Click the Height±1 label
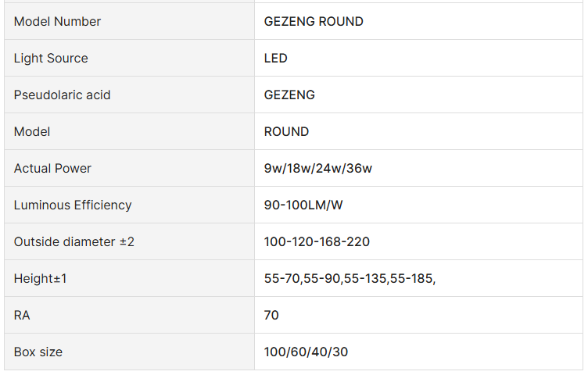588x375 pixels. pos(41,279)
